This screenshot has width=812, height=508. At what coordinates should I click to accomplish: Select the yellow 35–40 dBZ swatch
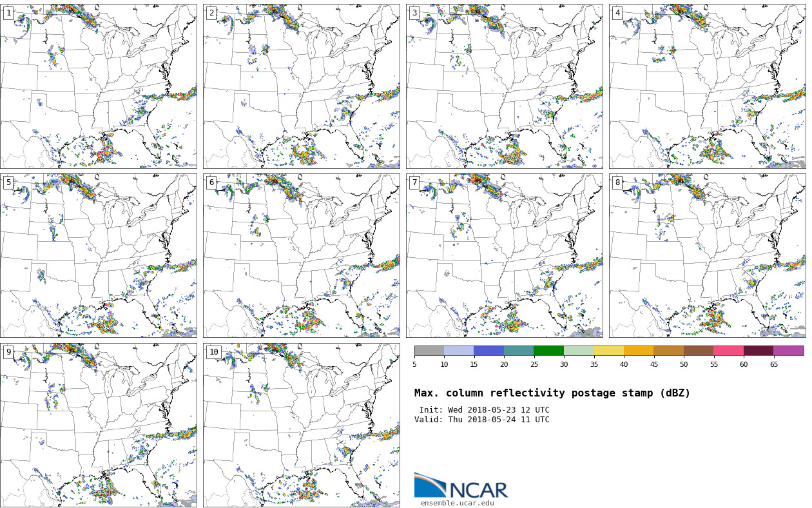[x=608, y=351]
